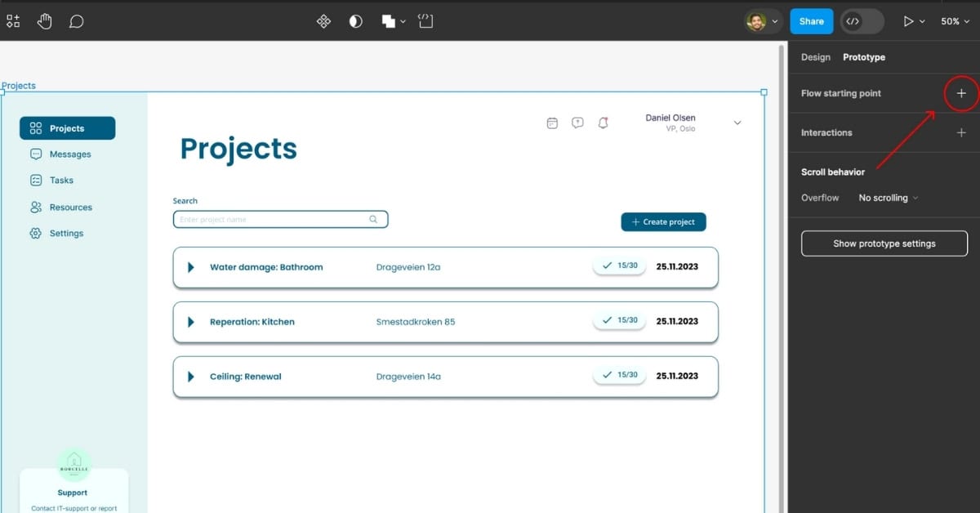Add an interaction with the Interactions plus icon
The height and width of the screenshot is (513, 980).
click(961, 132)
